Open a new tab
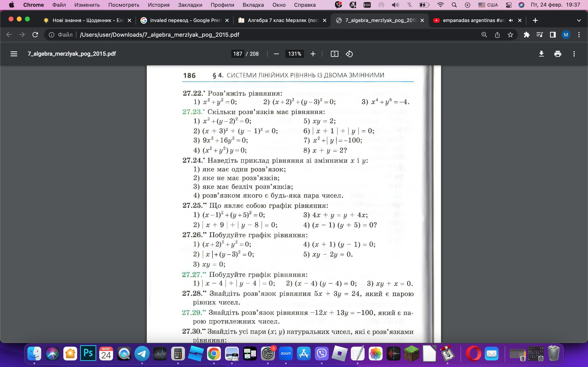Image resolution: width=588 pixels, height=367 pixels. [535, 20]
